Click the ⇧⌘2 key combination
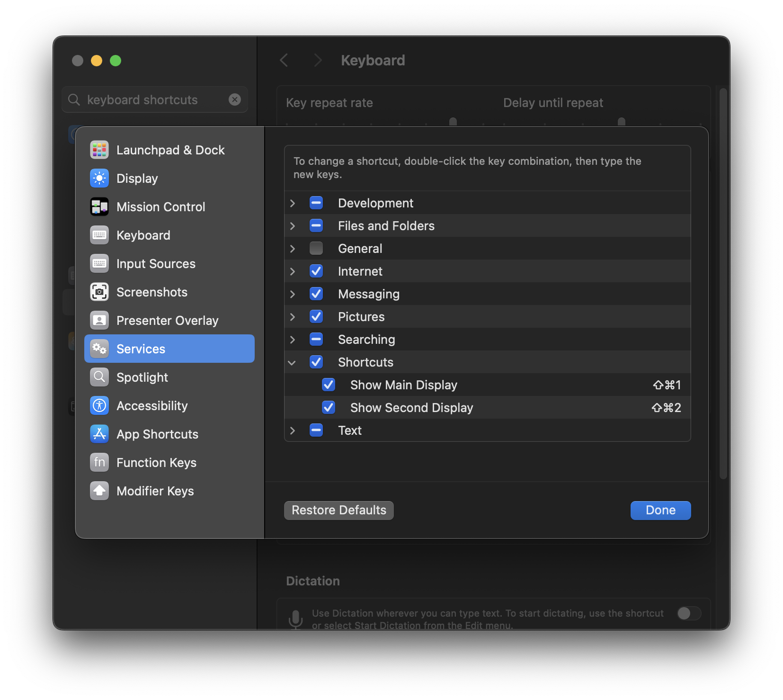Viewport: 783px width, 700px height. (x=667, y=408)
